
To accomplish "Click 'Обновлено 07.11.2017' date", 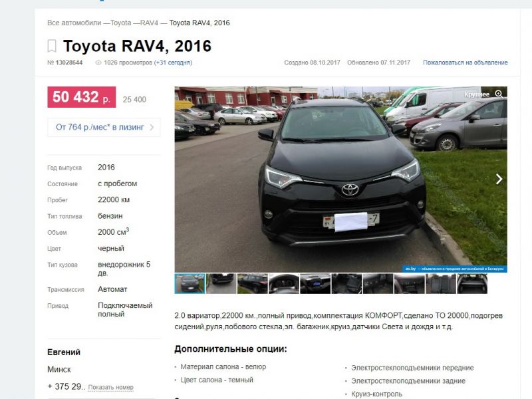I will click(x=378, y=63).
